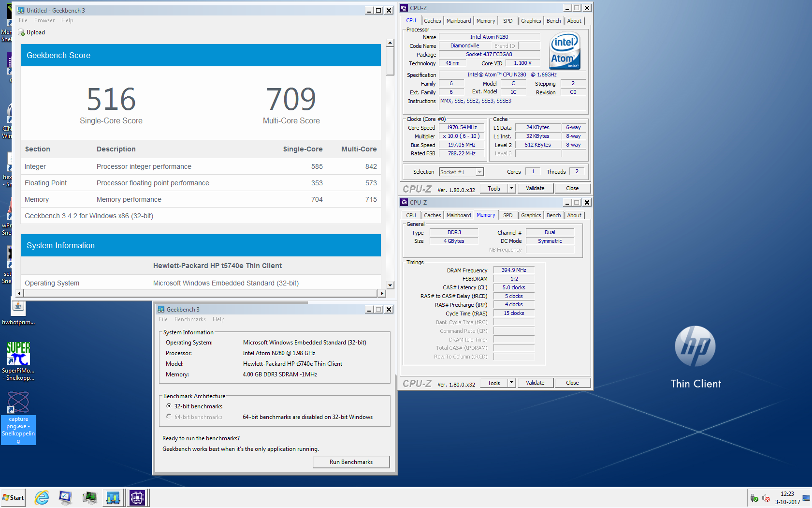Click the network tray icon with red X
The height and width of the screenshot is (508, 812).
(766, 498)
